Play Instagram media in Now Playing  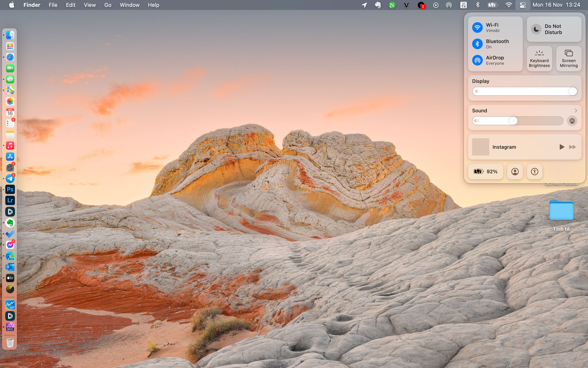click(562, 147)
